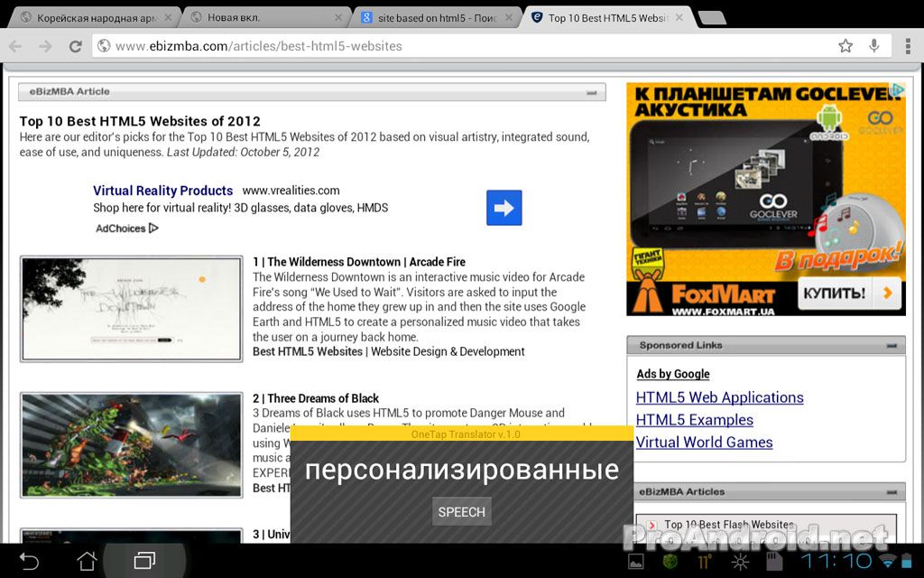Viewport: 924px width, 578px height.
Task: Click 1 | The Wilderness Downtown heading
Action: pos(359,262)
